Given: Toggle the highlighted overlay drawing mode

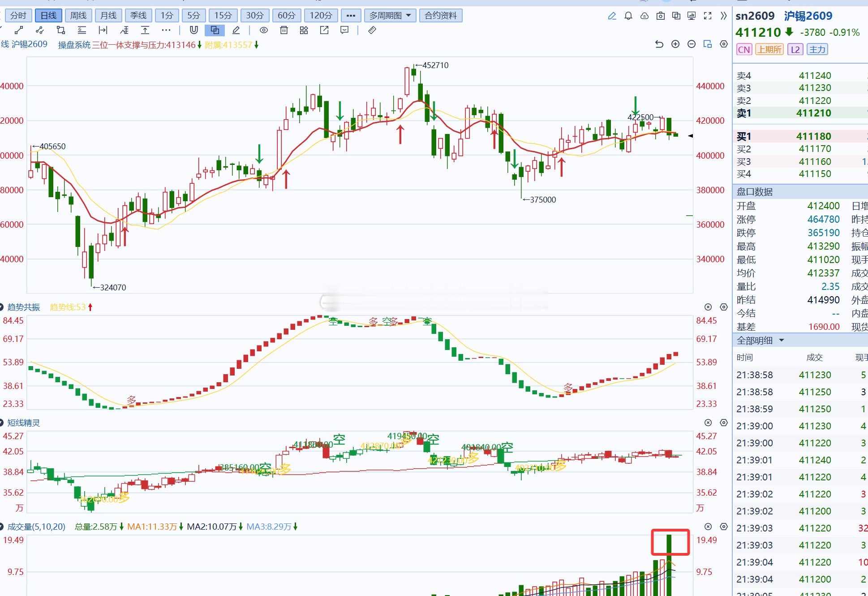Looking at the screenshot, I should click(215, 30).
